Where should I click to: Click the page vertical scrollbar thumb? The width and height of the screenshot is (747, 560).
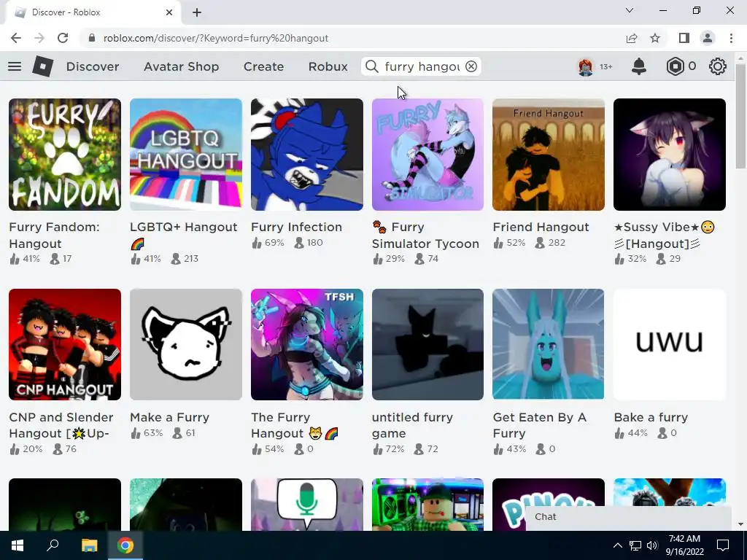click(740, 116)
